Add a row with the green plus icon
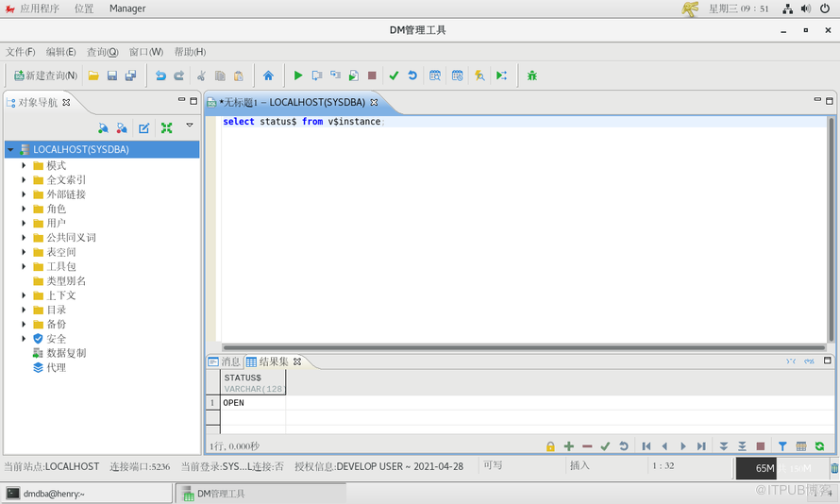This screenshot has height=504, width=840. (568, 446)
